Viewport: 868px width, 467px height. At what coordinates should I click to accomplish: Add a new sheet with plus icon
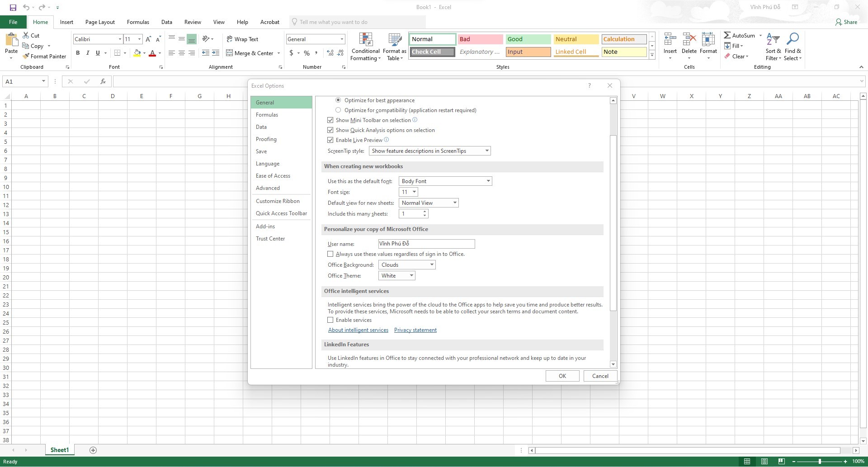[93, 450]
